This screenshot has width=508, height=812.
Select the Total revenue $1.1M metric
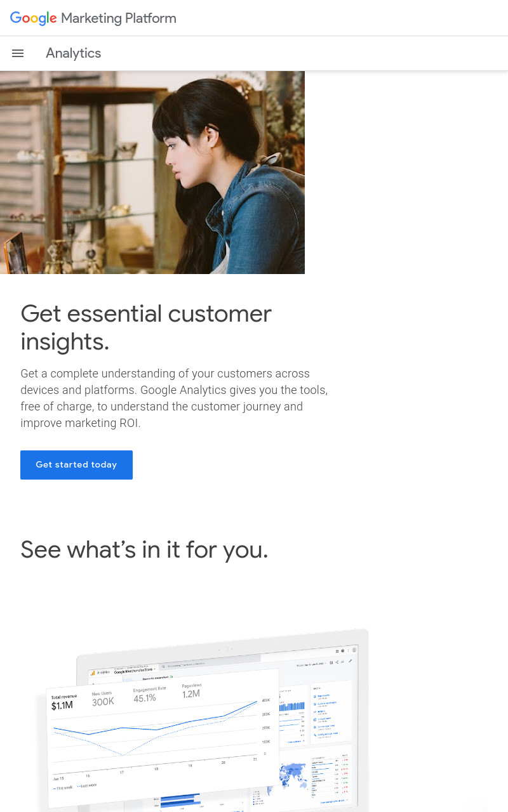coord(63,702)
